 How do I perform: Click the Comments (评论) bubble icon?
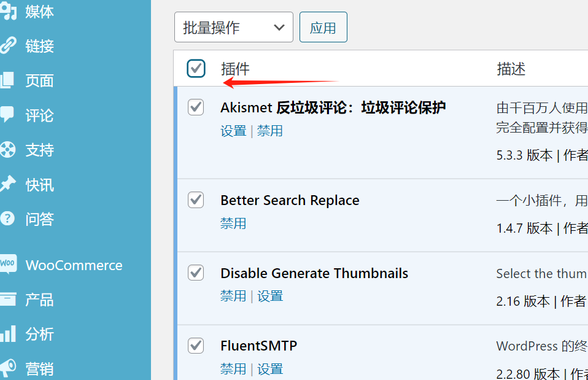point(8,115)
